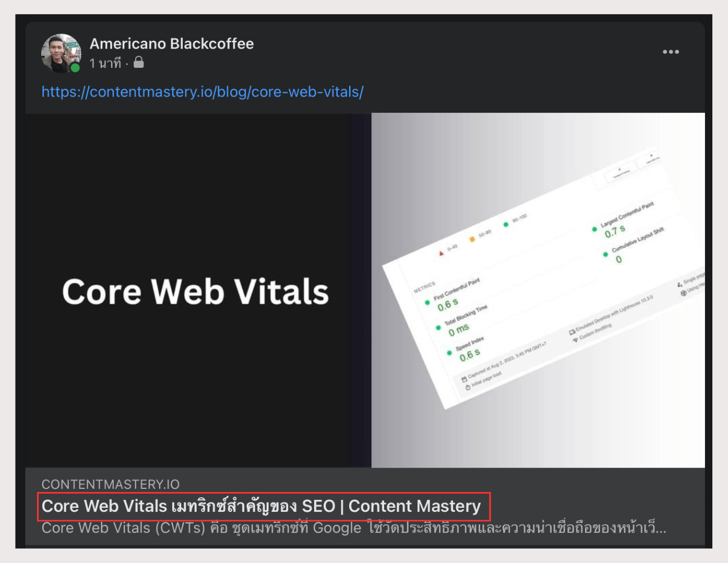Click Americano Blackcoffee's profile picture
The height and width of the screenshot is (563, 728).
[x=61, y=53]
